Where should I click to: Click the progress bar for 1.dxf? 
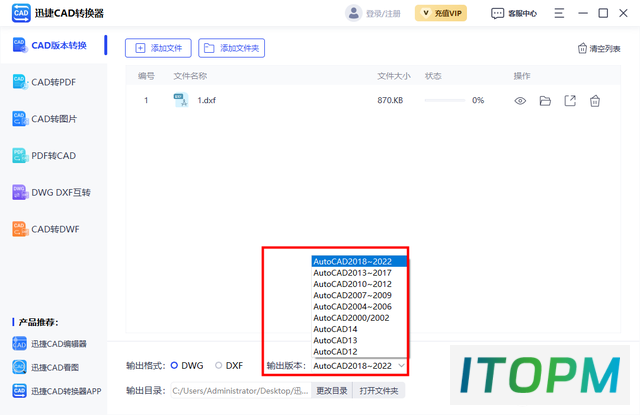tap(445, 100)
